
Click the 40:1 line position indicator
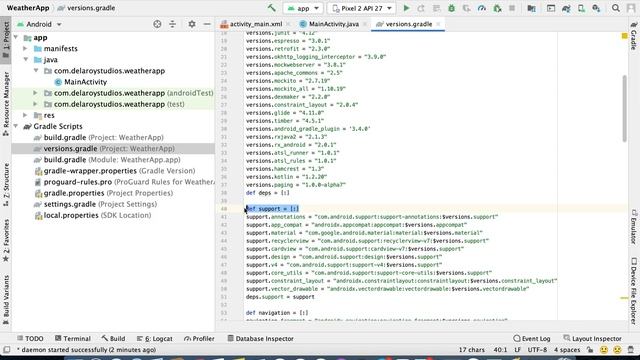click(x=500, y=350)
